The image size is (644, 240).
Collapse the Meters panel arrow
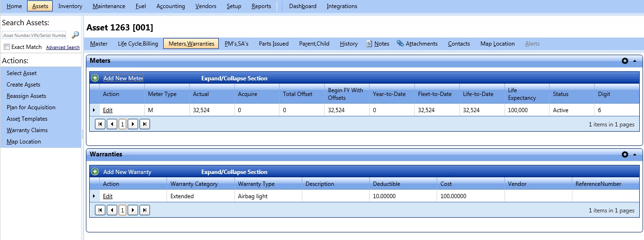pos(635,61)
